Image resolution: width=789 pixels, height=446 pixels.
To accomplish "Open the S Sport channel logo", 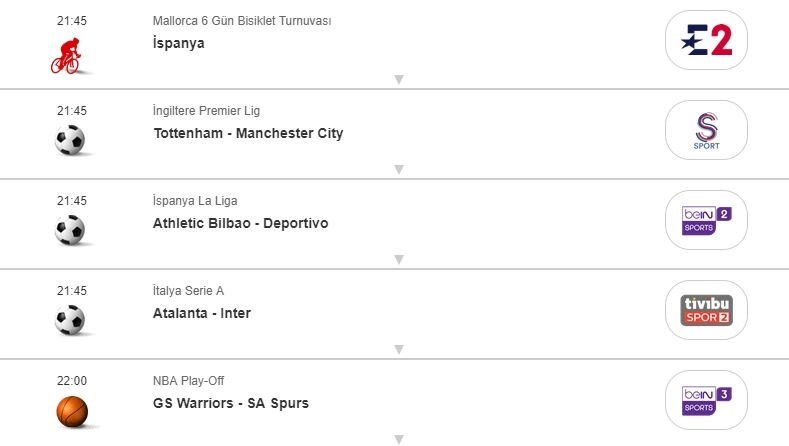I will (x=706, y=130).
